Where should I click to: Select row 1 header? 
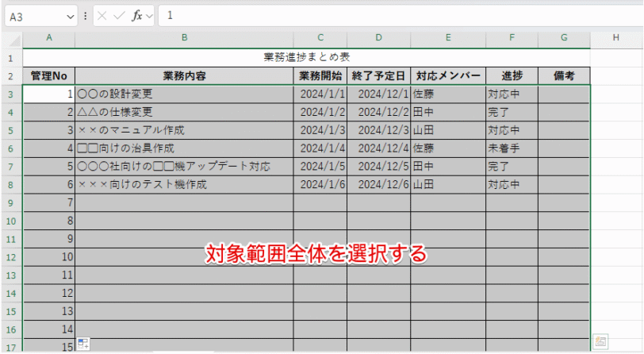[10, 58]
